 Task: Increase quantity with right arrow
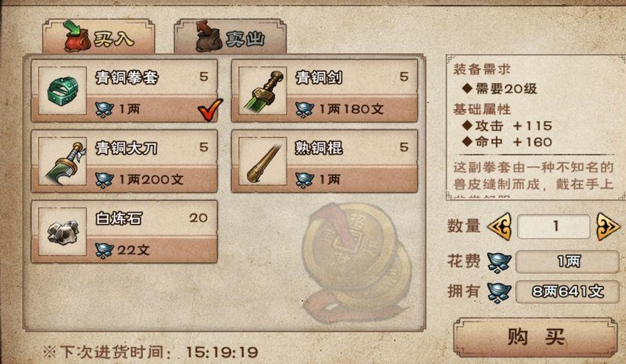point(608,226)
